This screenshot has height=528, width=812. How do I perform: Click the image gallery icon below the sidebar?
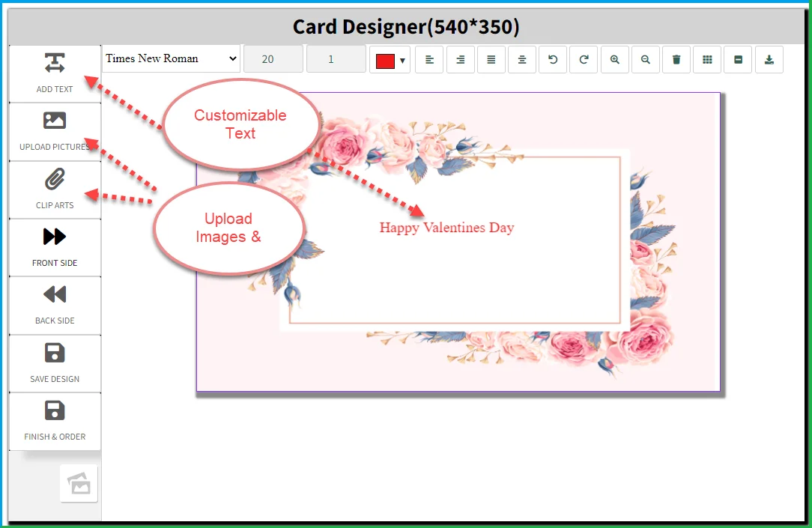(x=79, y=484)
